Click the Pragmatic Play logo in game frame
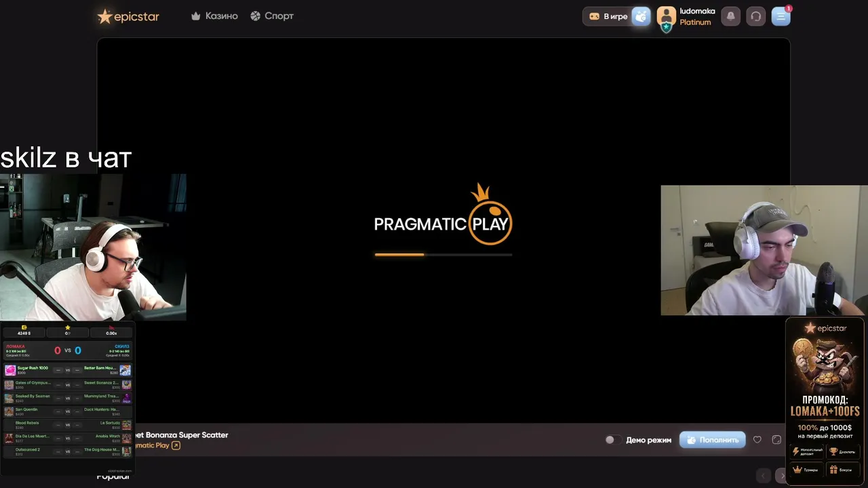 [x=443, y=214]
